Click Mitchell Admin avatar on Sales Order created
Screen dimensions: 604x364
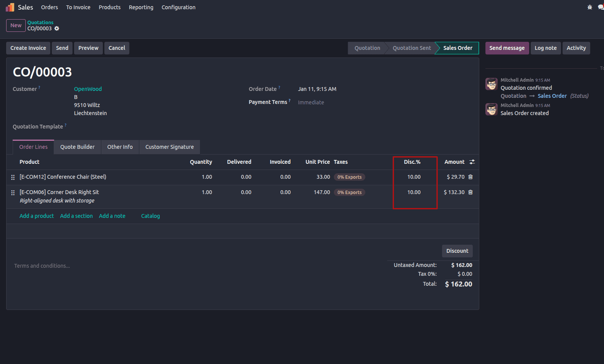[x=492, y=109]
